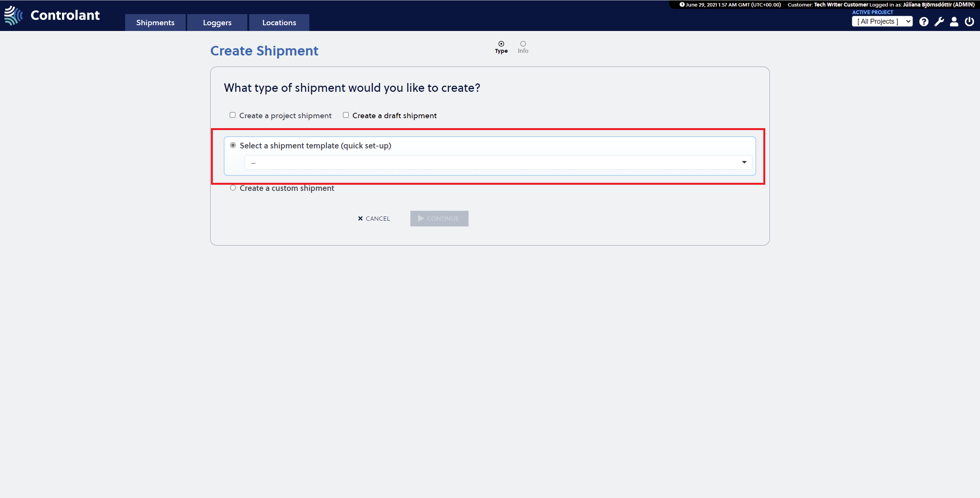Open the help question mark icon
This screenshot has width=980, height=498.
924,22
